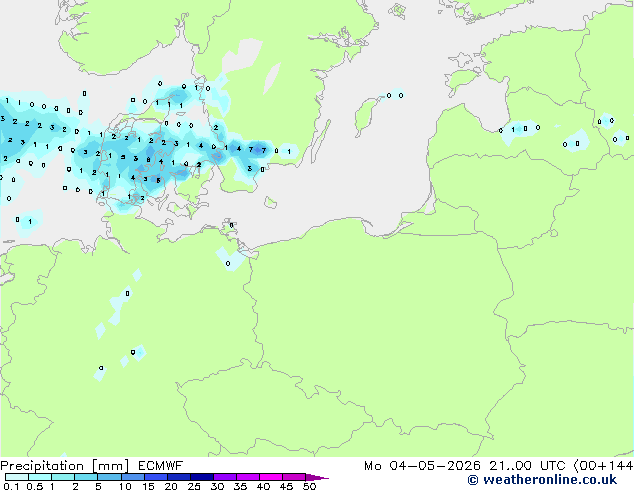Click the '20' legend scale label
634x490 pixels.
coord(171,486)
